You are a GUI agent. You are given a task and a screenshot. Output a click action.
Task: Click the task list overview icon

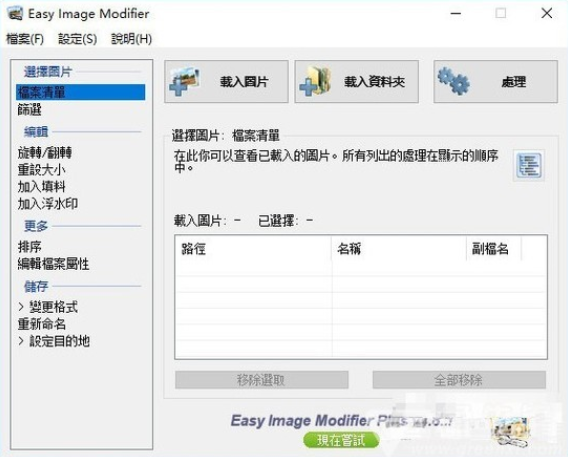(x=529, y=165)
